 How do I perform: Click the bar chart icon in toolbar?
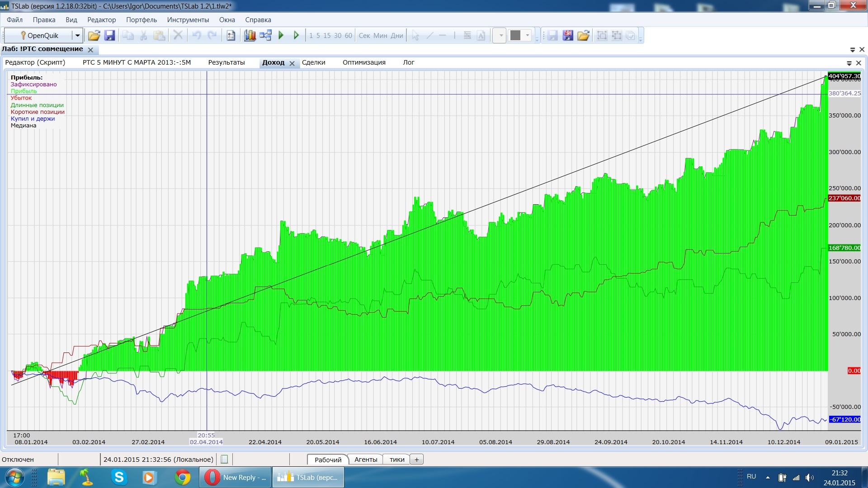(250, 35)
